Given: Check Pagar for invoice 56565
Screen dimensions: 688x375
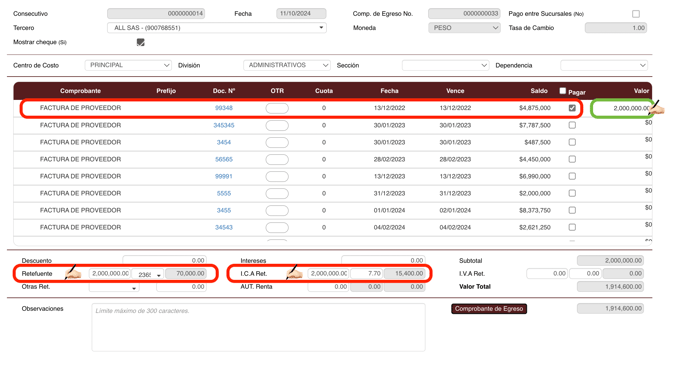Looking at the screenshot, I should tap(572, 159).
